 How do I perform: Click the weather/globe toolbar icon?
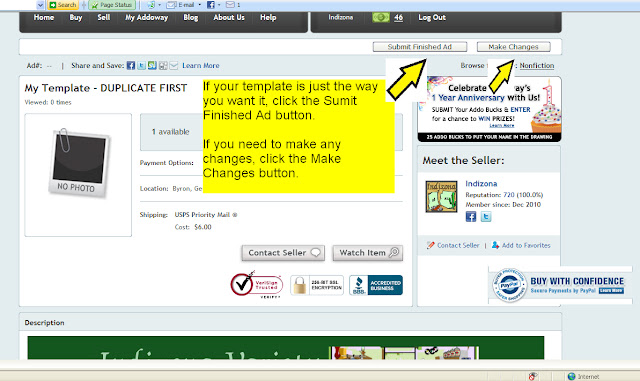click(151, 5)
